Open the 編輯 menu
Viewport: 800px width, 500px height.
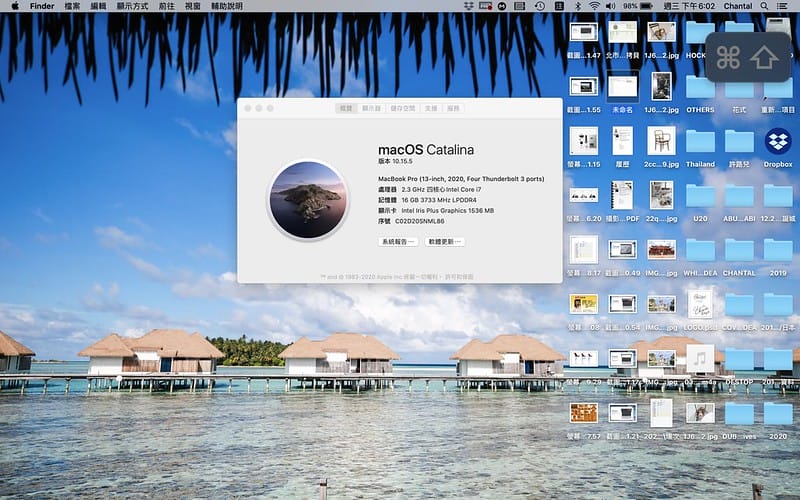tap(98, 6)
